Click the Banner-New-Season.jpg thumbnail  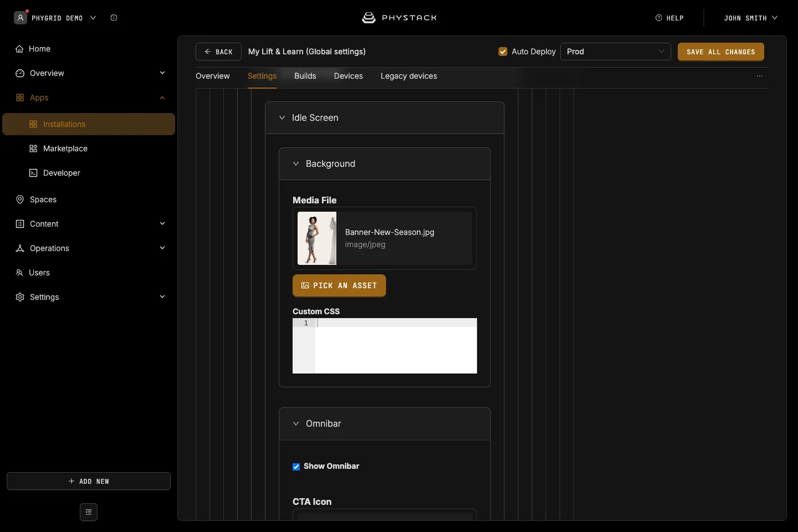[x=317, y=238]
